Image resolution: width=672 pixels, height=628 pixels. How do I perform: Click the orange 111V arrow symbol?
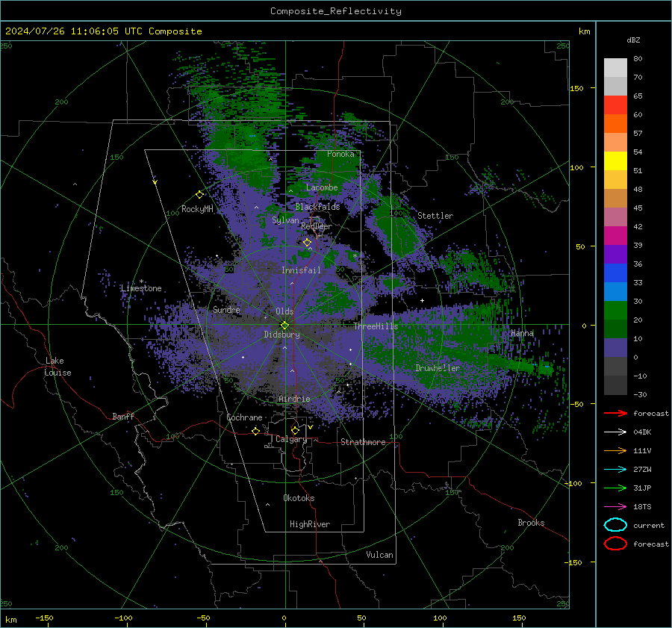(x=615, y=450)
